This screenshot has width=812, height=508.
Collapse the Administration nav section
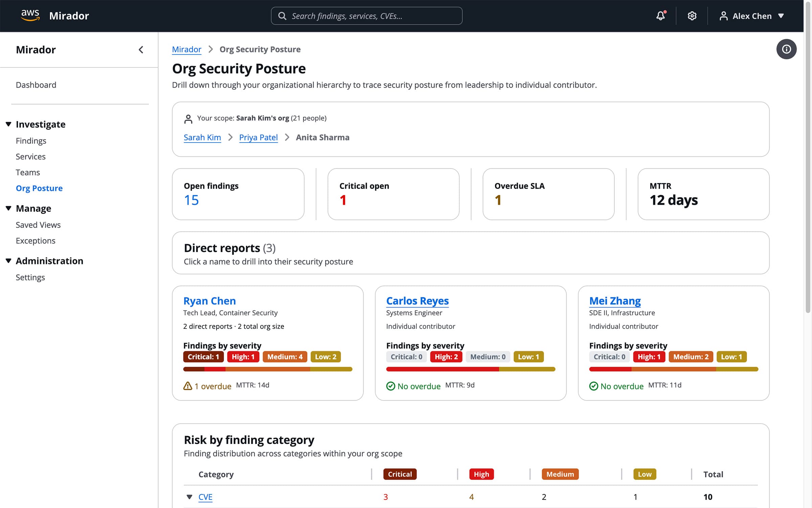(8, 260)
